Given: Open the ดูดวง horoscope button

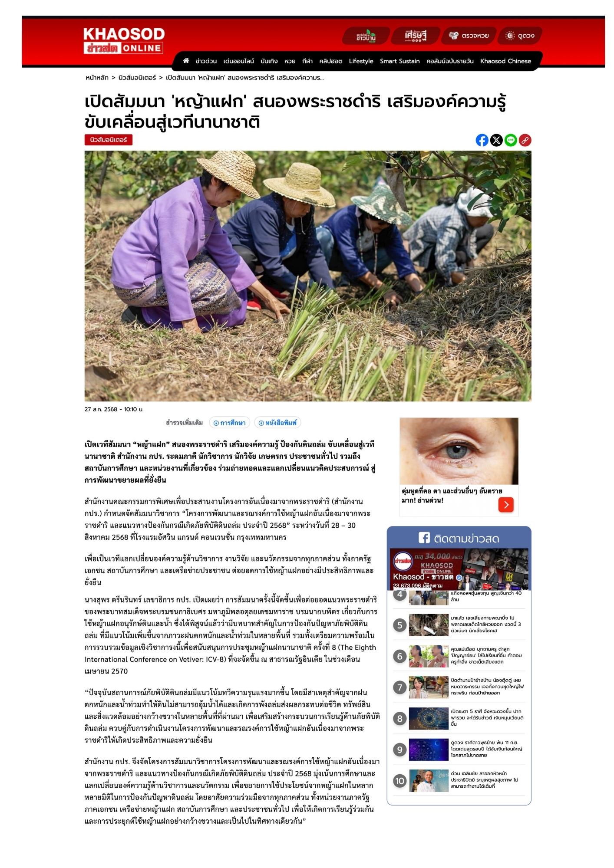Looking at the screenshot, I should 520,36.
